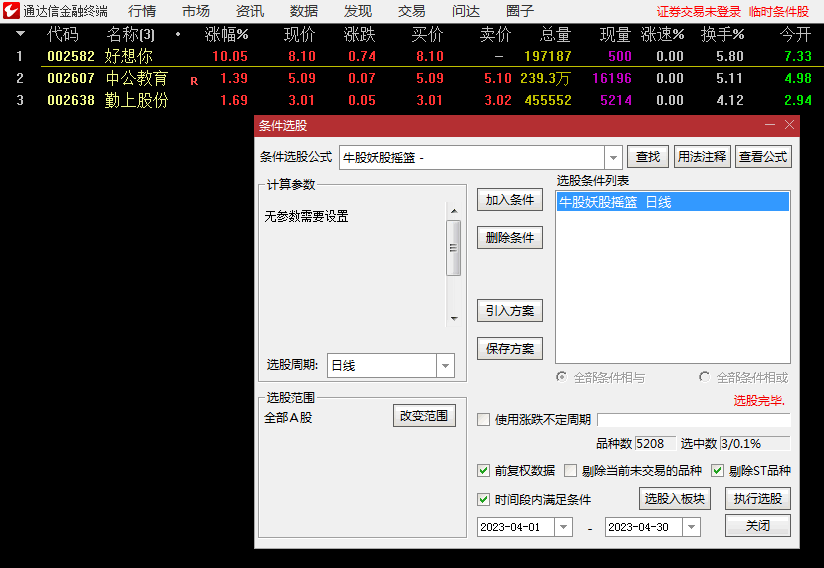Click the 涨跌不定周期 text field
This screenshot has height=568, width=824.
[694, 420]
